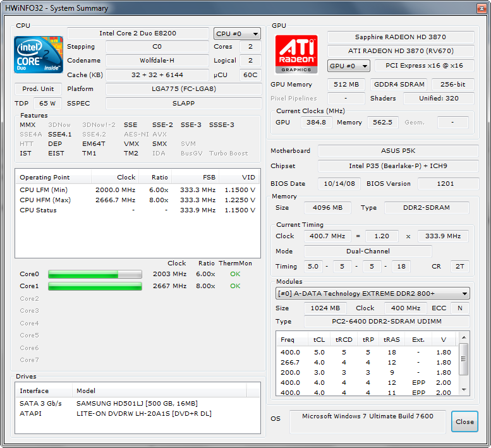This screenshot has width=491, height=448.
Task: Click the Intel Core 2 Duo logo
Action: pyautogui.click(x=39, y=54)
